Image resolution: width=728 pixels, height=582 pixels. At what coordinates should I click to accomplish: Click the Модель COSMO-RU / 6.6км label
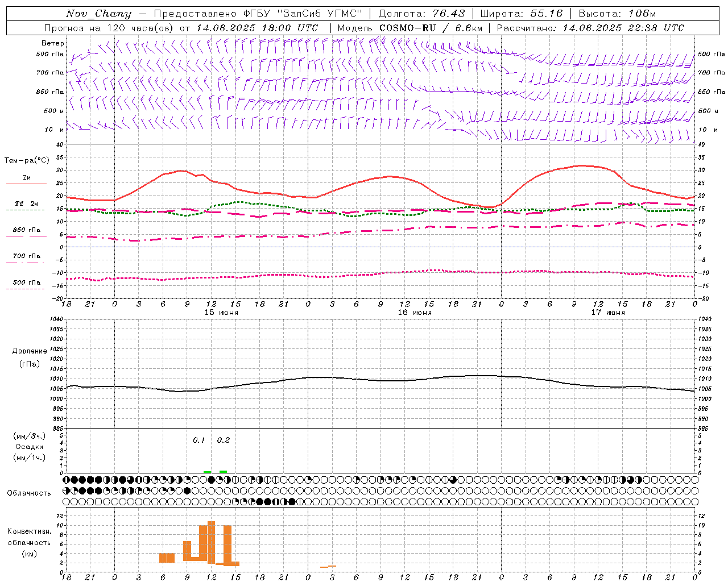pos(410,28)
